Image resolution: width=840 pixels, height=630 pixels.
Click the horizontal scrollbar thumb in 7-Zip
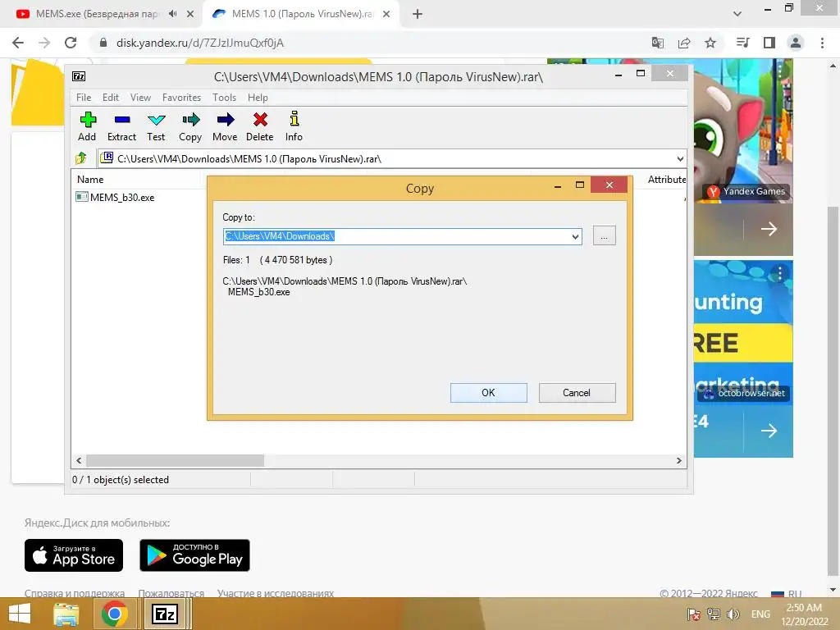click(176, 461)
